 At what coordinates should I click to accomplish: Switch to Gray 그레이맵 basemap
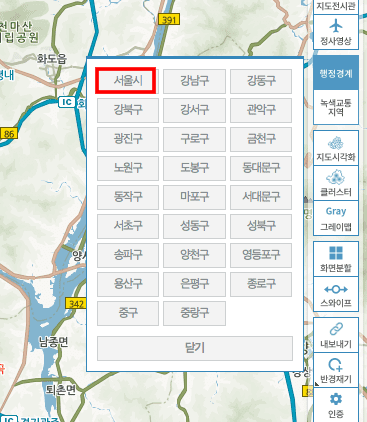[x=336, y=218]
